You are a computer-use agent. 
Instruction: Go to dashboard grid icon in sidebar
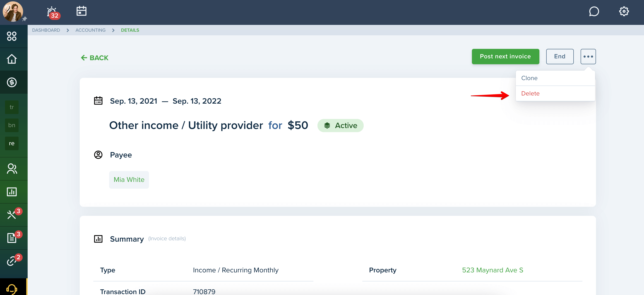(12, 36)
